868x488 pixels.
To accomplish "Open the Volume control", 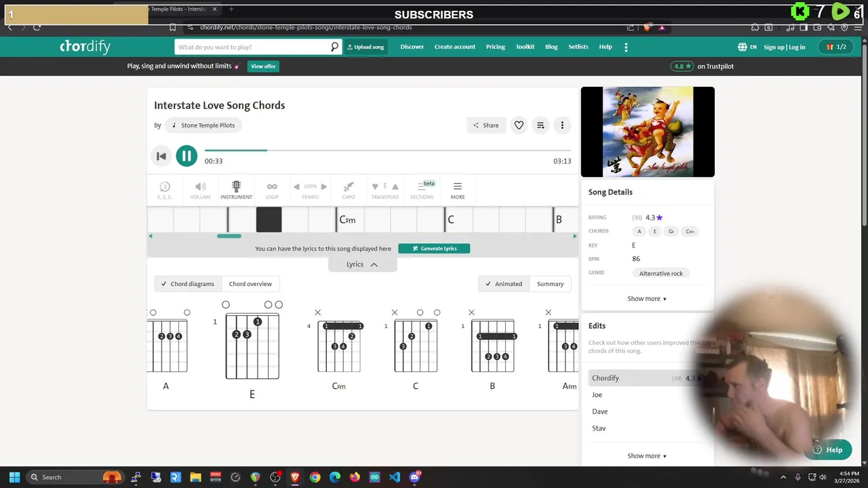I will (200, 190).
